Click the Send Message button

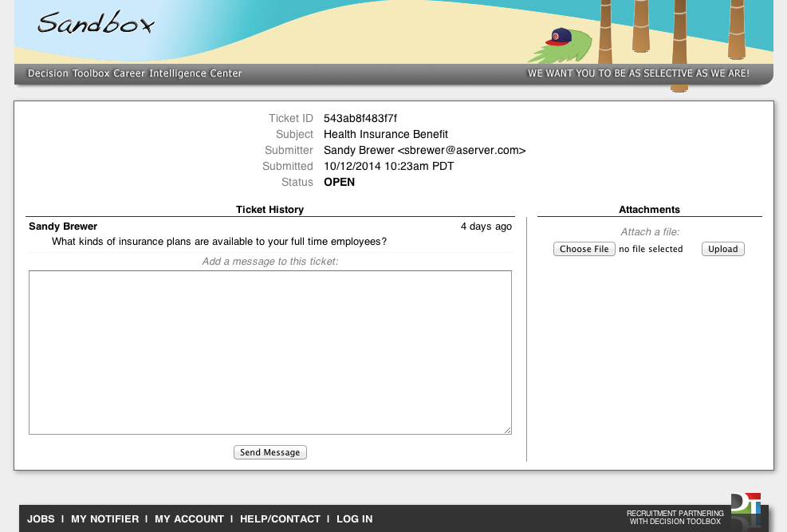270,452
